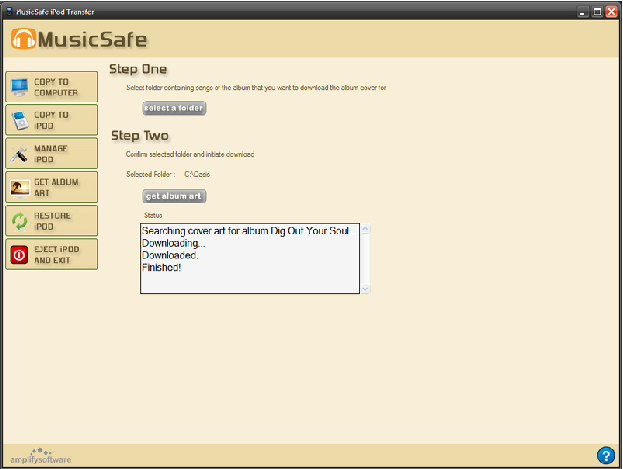
Task: Click the red power eject icon
Action: click(x=19, y=255)
